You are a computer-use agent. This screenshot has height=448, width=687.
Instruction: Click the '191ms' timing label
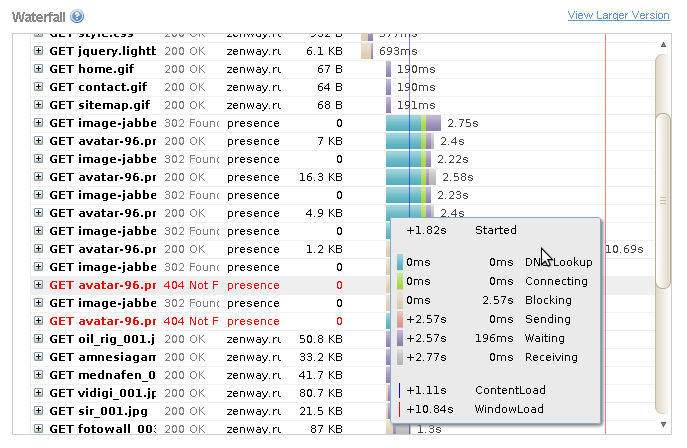416,105
